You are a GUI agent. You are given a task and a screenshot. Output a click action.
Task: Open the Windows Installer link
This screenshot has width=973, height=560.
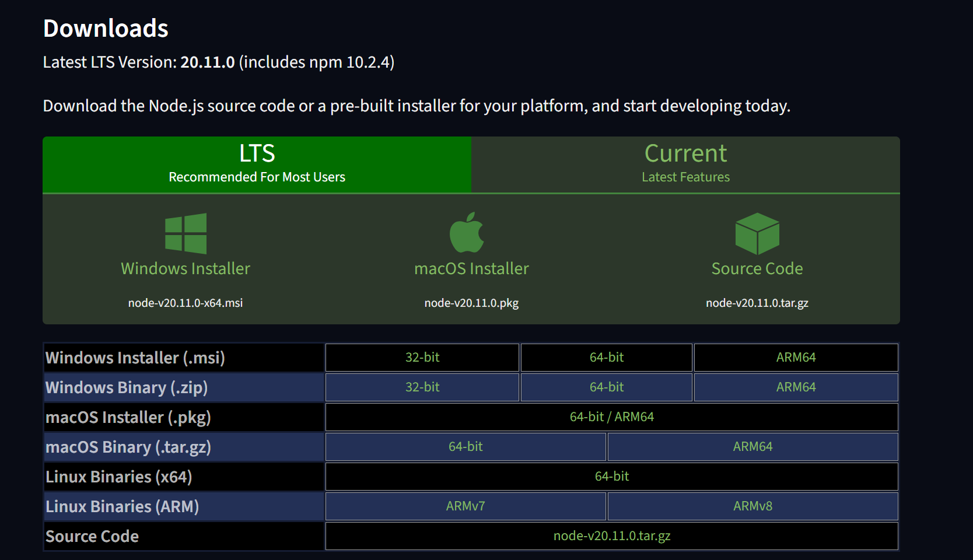(x=185, y=268)
